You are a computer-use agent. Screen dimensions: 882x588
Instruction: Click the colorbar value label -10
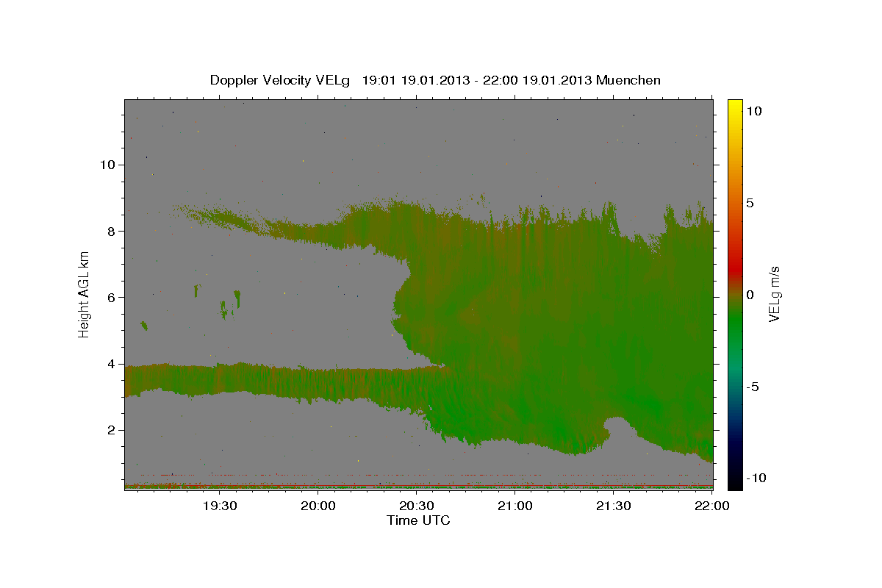tap(756, 478)
